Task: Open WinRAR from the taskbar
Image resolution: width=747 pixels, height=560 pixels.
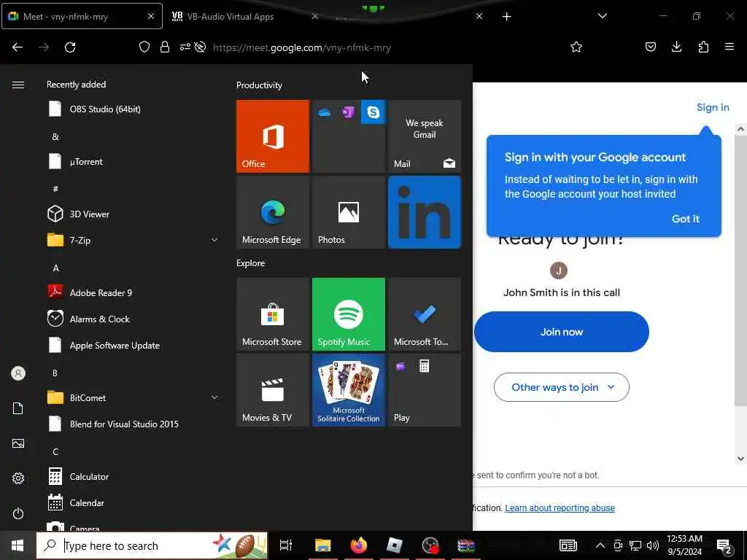Action: coord(466,545)
